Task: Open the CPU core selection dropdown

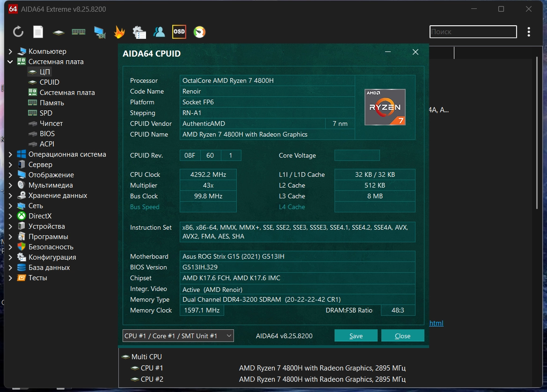Action: click(x=178, y=336)
